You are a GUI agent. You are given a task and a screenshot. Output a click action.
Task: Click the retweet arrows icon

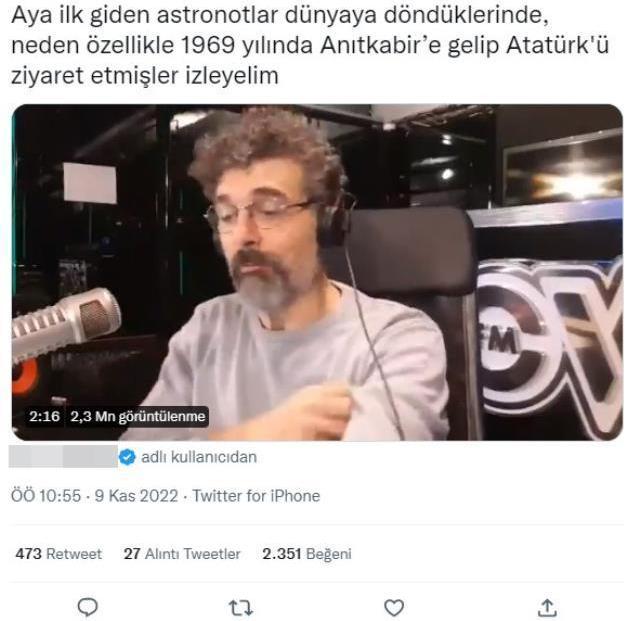[x=241, y=608]
